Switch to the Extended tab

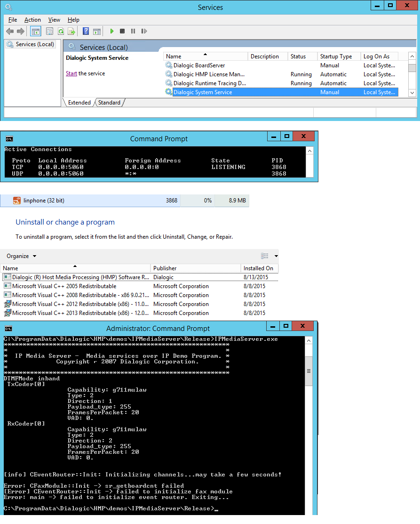pyautogui.click(x=79, y=103)
